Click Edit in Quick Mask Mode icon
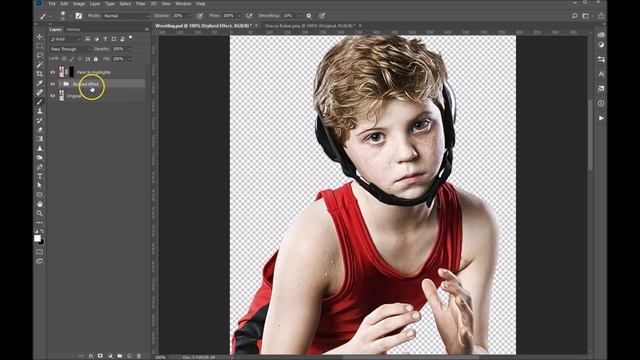 tap(40, 252)
